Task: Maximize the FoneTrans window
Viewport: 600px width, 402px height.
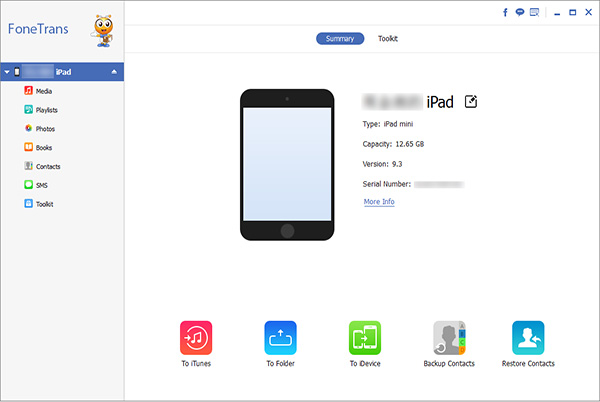Action: [572, 13]
